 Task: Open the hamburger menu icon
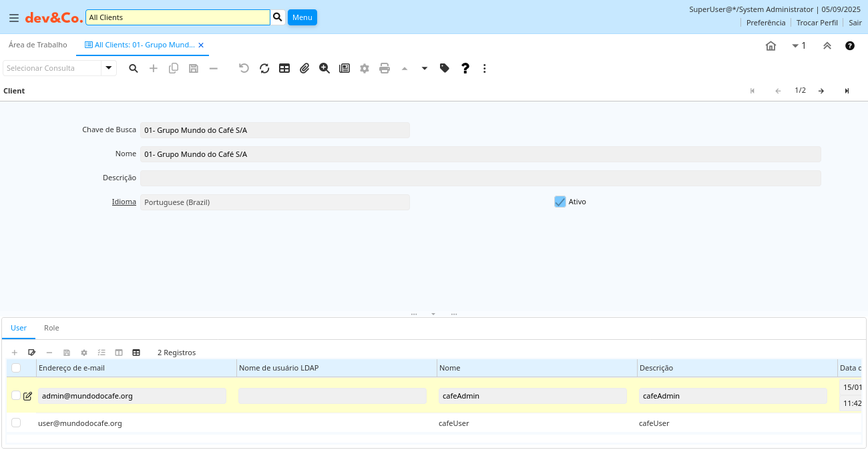point(14,18)
